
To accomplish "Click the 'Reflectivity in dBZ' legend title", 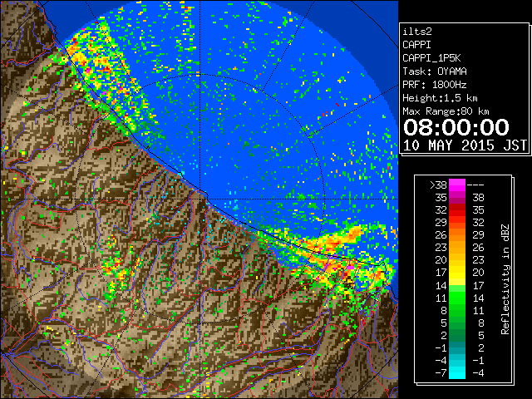I will click(505, 279).
